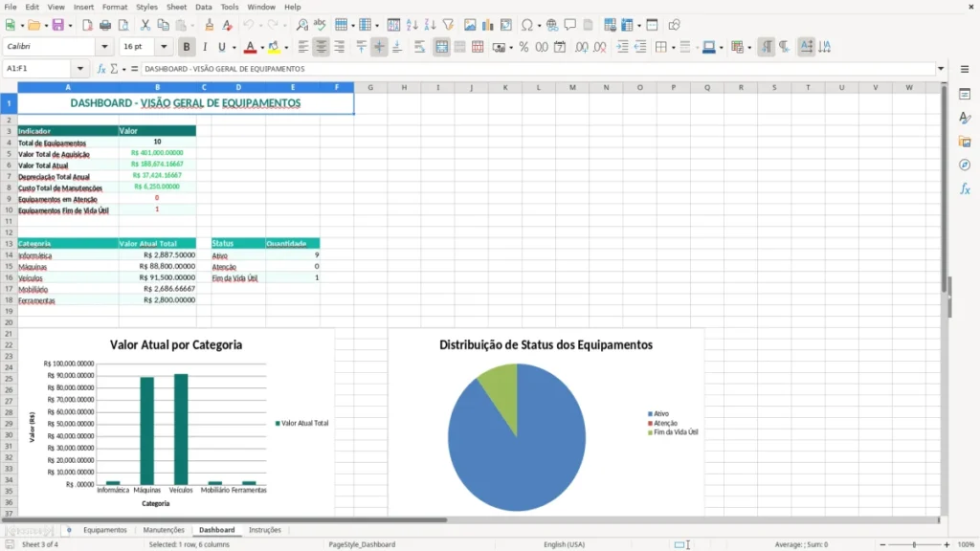Toggle Center Horizontally alignment
Screen dimensions: 980x551
(x=322, y=47)
